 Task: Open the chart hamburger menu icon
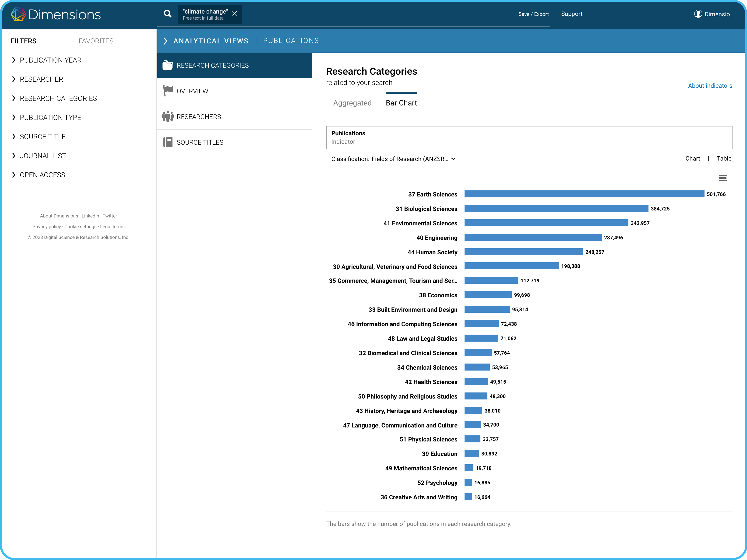click(722, 178)
